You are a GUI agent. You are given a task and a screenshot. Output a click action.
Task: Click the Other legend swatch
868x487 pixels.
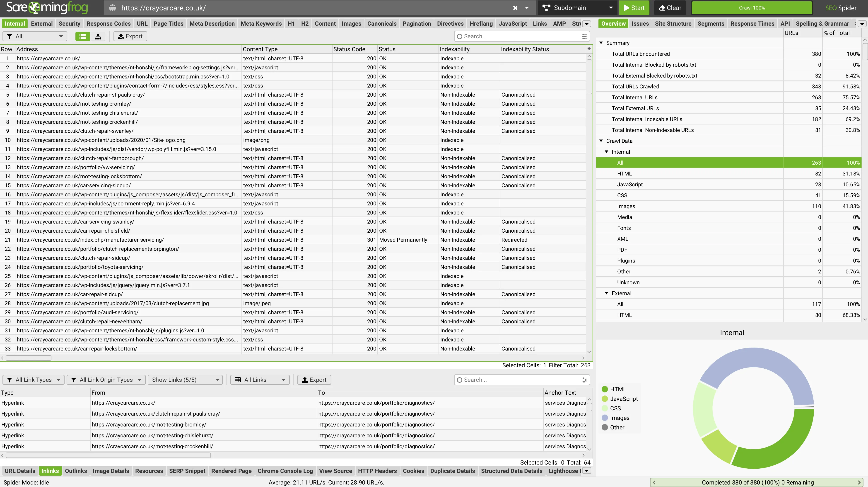pyautogui.click(x=605, y=427)
